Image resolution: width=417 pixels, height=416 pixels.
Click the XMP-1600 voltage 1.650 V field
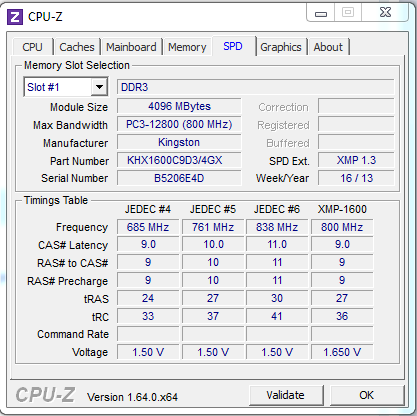click(342, 352)
